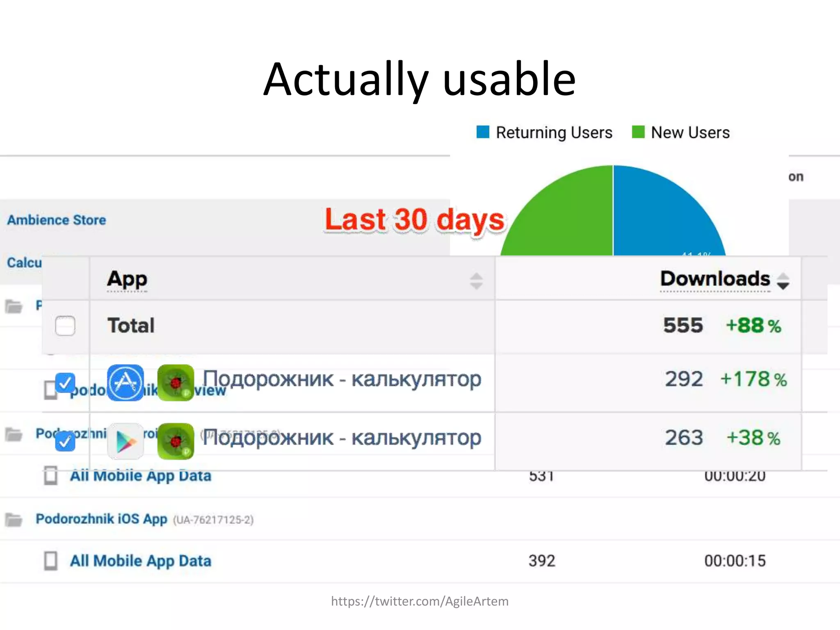840x630 pixels.
Task: Click phone icon beside bottom All Mobile App Data
Action: coord(51,561)
